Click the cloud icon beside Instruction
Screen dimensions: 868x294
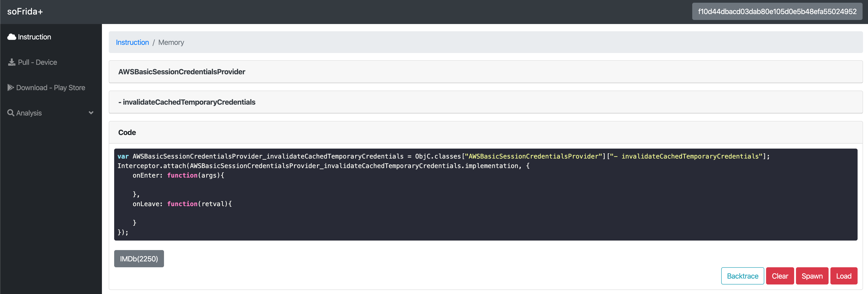tap(12, 37)
